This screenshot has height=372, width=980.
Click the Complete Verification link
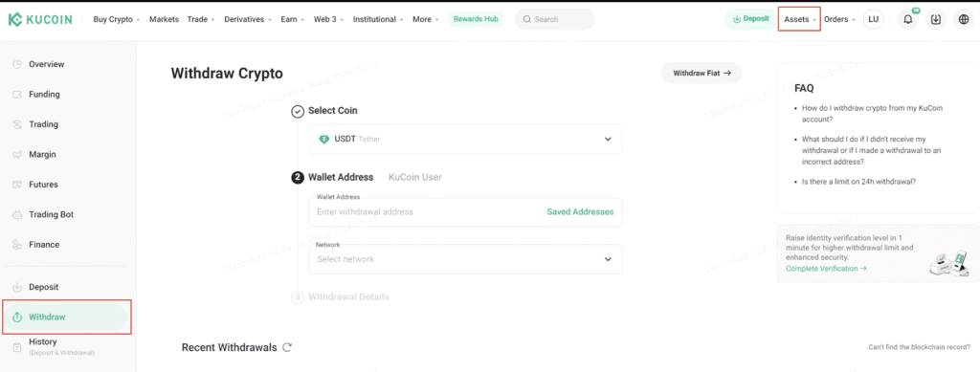click(826, 269)
